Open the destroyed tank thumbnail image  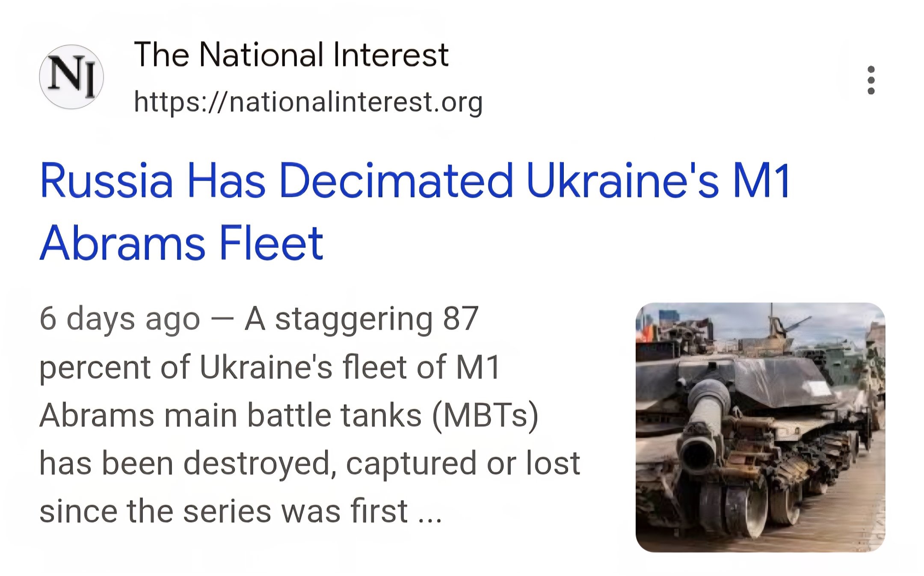pos(760,427)
